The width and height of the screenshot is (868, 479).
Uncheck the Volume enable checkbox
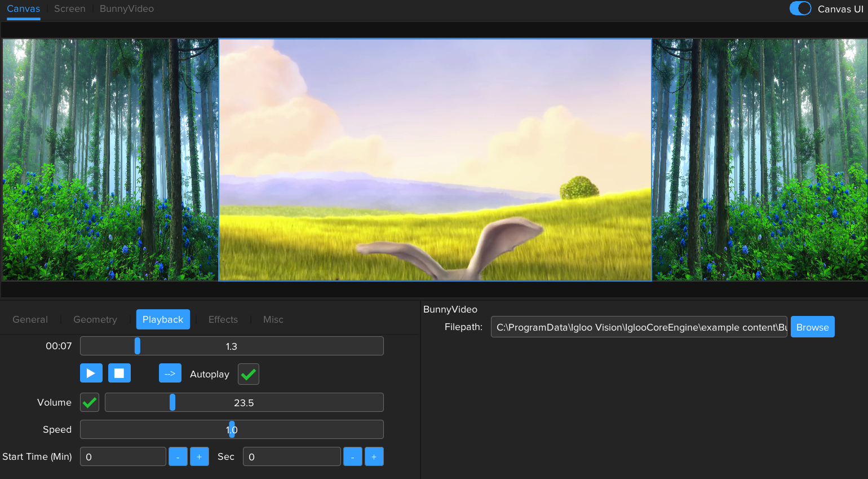[90, 402]
